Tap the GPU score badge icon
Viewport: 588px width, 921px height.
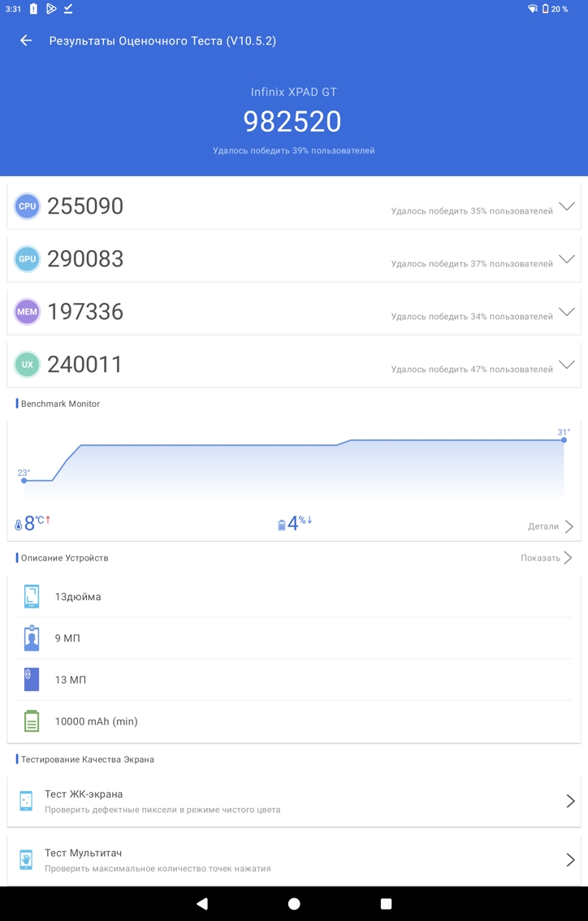pos(27,259)
